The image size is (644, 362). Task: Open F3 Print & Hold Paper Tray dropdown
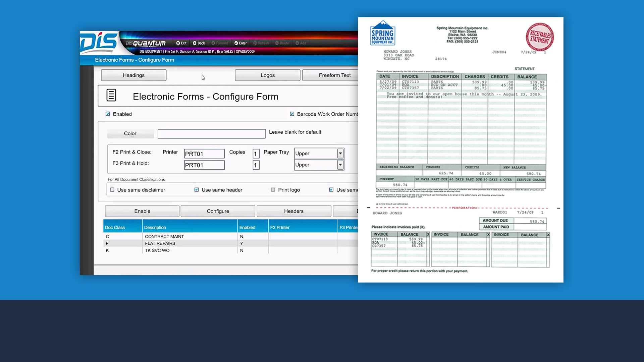(340, 165)
